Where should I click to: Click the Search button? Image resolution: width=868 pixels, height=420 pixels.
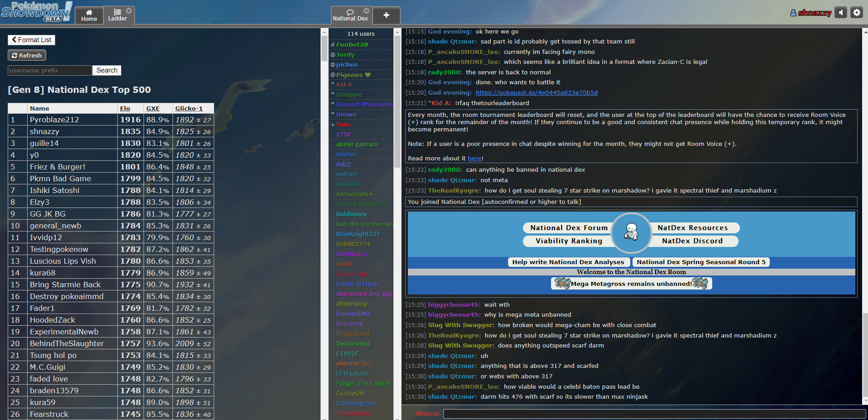(107, 70)
